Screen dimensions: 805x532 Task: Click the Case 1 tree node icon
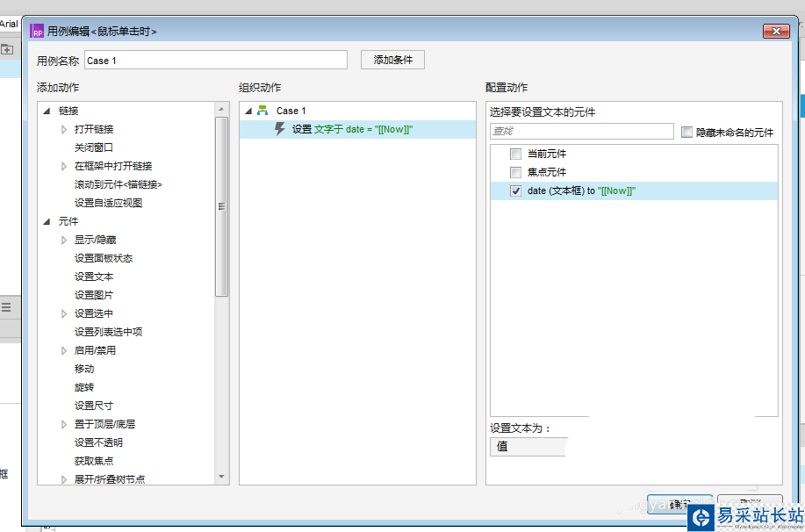click(x=262, y=111)
